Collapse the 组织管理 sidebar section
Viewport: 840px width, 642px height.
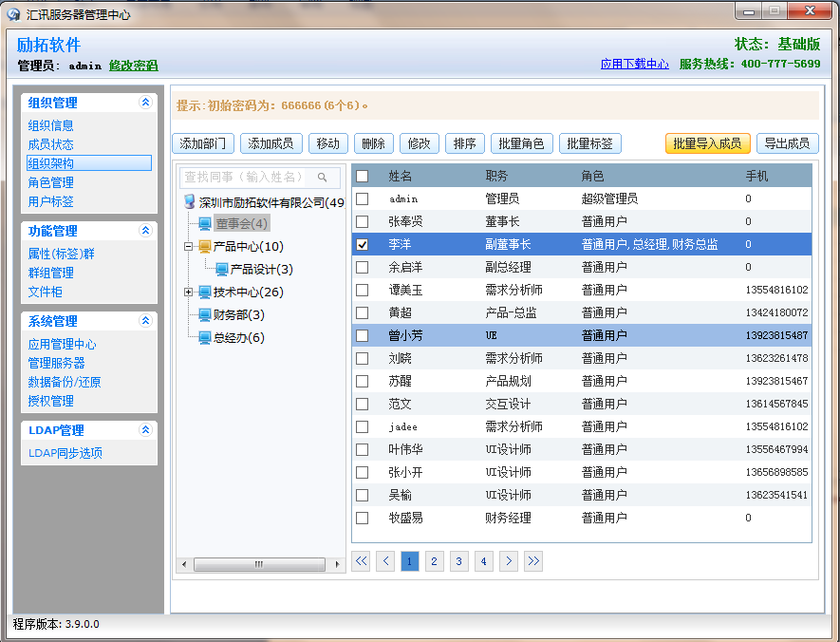[145, 102]
